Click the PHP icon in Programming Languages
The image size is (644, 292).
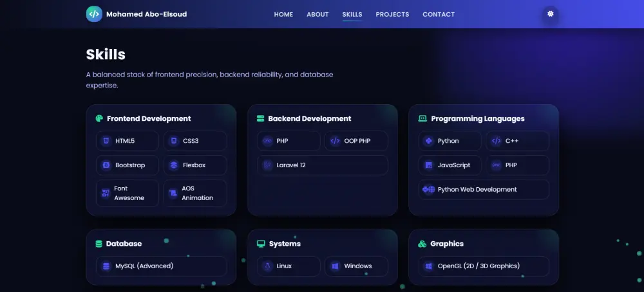coord(496,165)
